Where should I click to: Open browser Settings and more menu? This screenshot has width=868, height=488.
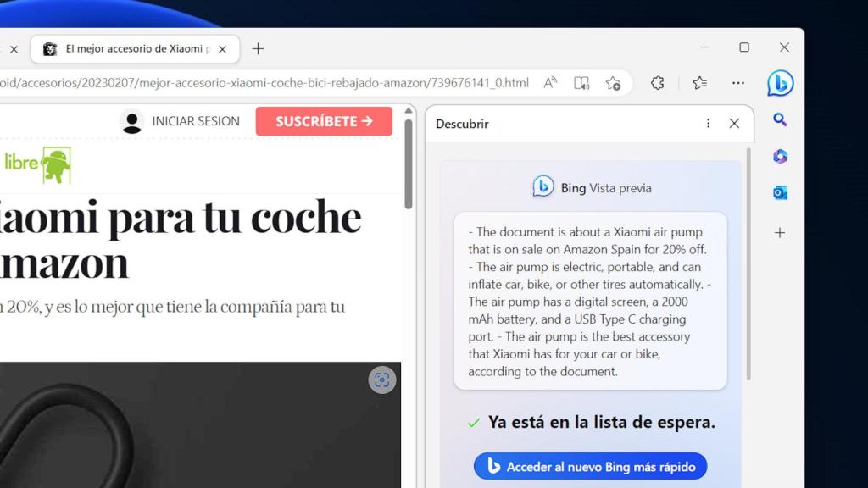tap(738, 83)
